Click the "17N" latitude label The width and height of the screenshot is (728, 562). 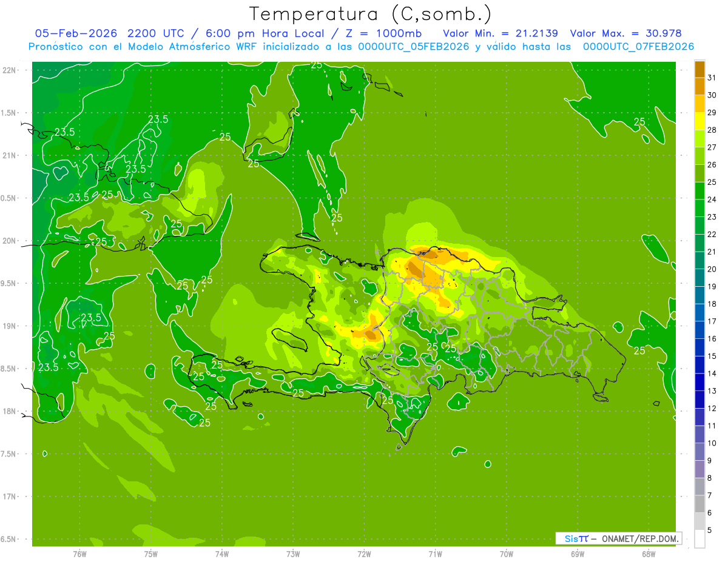(x=10, y=497)
